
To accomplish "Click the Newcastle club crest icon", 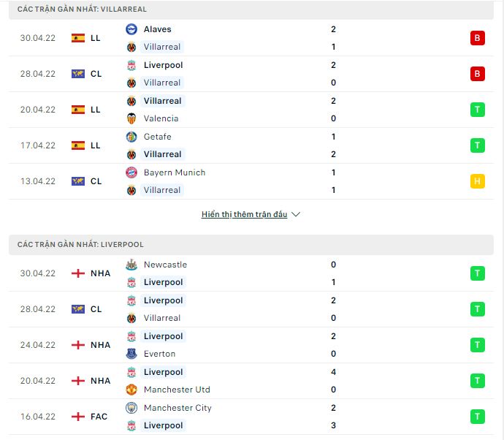I will coord(131,265).
